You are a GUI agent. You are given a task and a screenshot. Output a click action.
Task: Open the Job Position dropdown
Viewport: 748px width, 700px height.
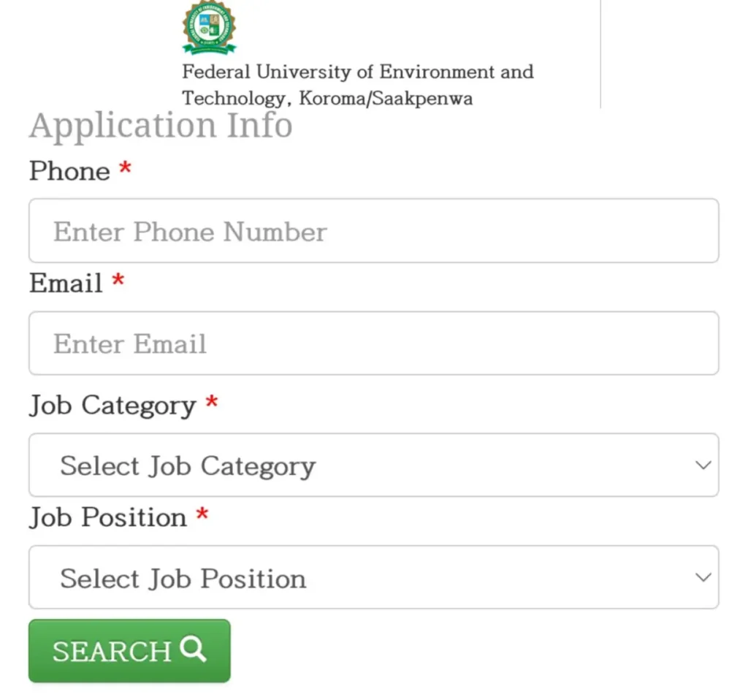coord(374,577)
